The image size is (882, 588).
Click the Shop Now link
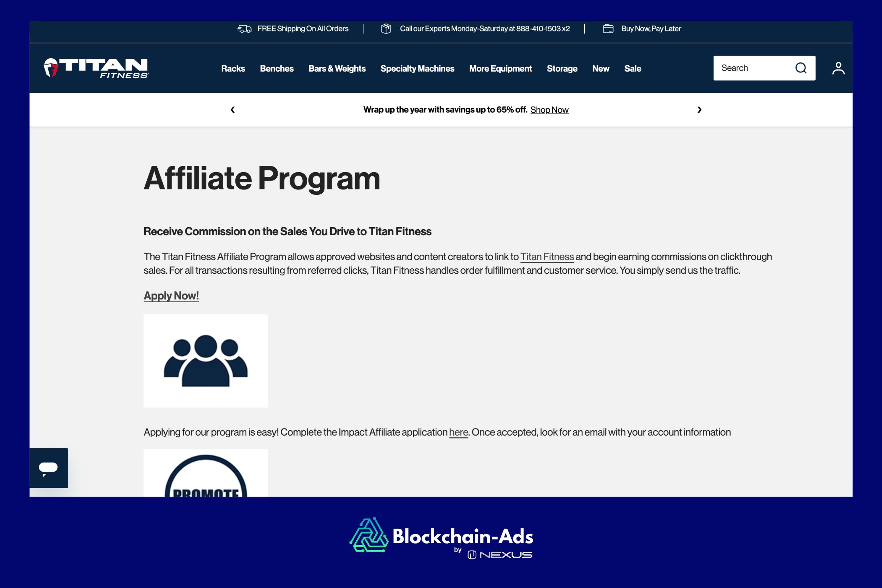(549, 110)
